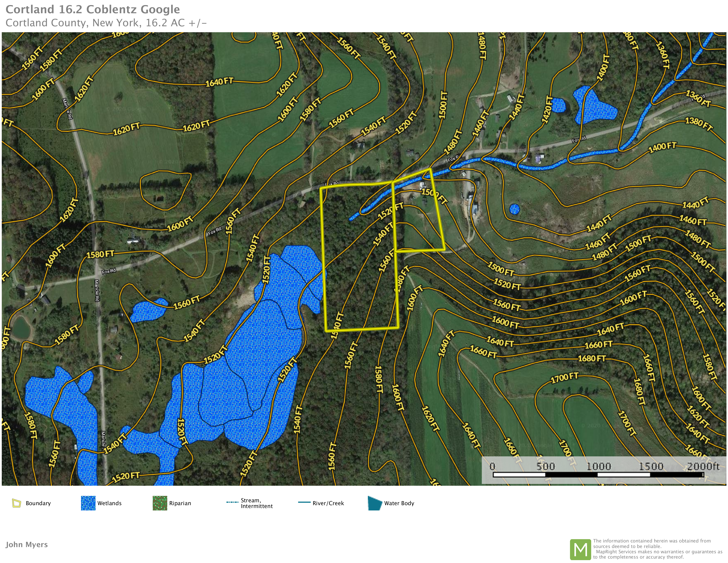Click the teal Water Body legend icon
The image size is (728, 563).
[375, 503]
